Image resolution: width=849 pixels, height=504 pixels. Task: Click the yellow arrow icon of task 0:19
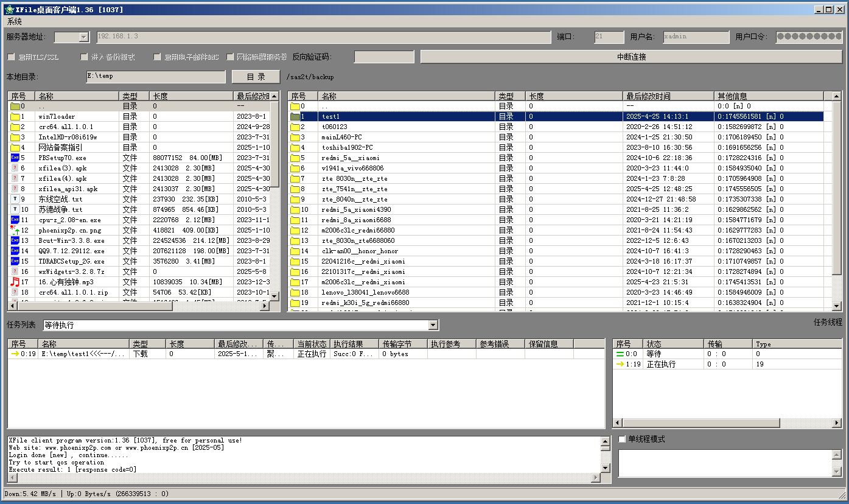click(x=15, y=354)
